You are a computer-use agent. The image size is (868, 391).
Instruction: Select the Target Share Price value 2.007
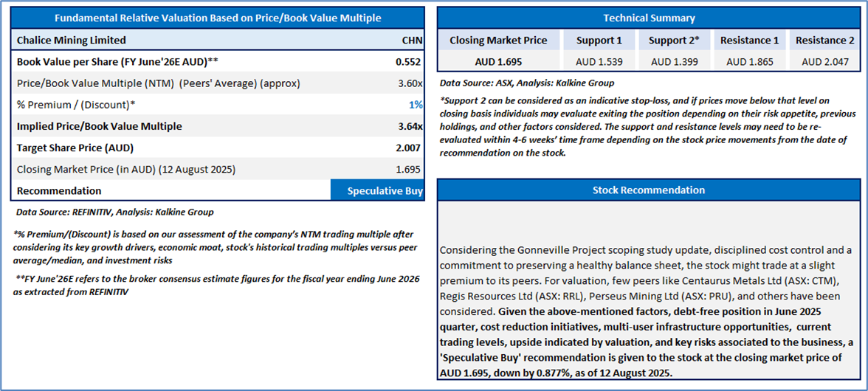coord(409,148)
